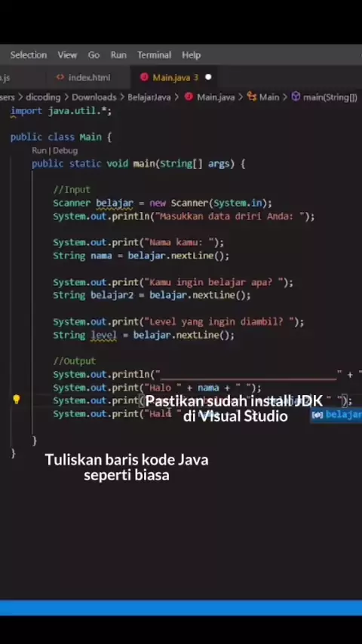Expand the dicoding breadcrumb folder

click(x=43, y=97)
